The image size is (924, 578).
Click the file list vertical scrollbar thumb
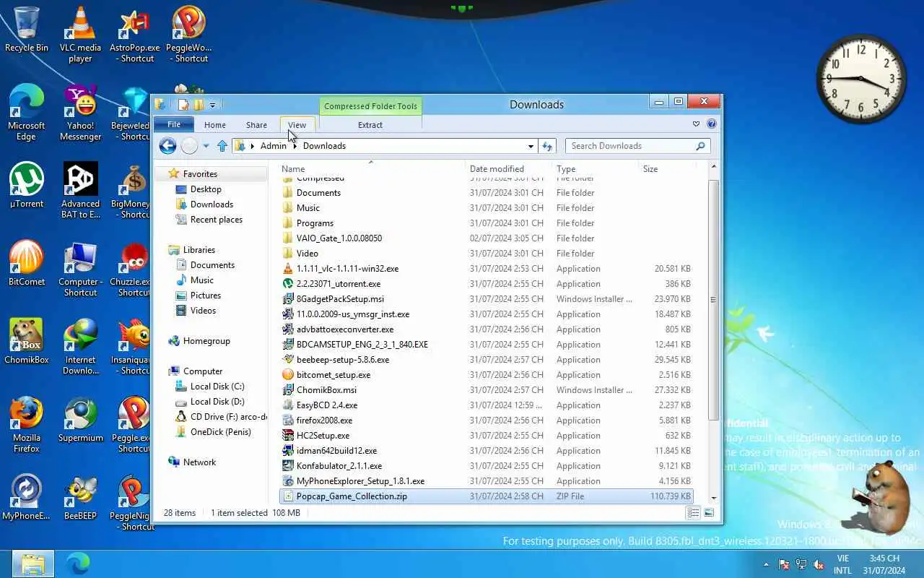click(x=713, y=300)
